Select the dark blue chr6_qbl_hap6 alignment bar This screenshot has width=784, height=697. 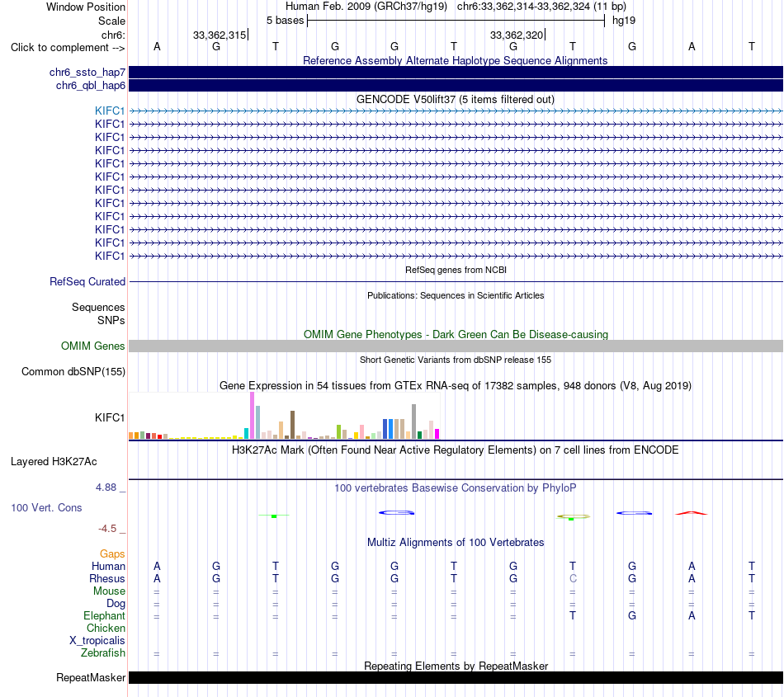coord(456,86)
